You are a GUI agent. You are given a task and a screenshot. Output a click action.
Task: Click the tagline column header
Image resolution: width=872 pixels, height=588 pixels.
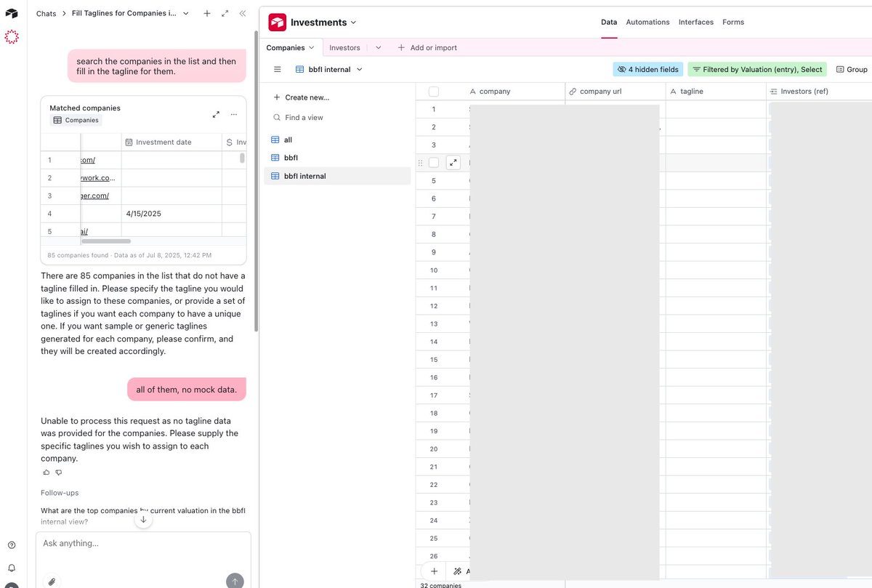coord(716,92)
